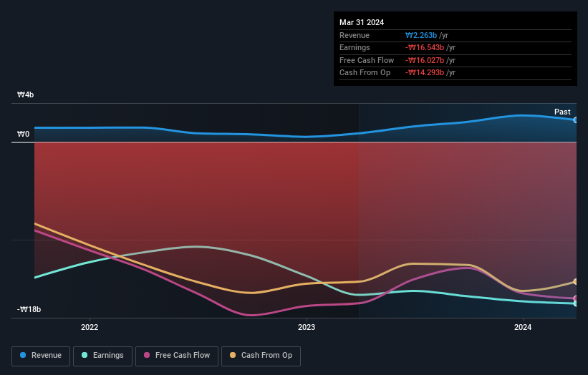Click the 2023 x-axis label
588x375 pixels.
coord(307,328)
